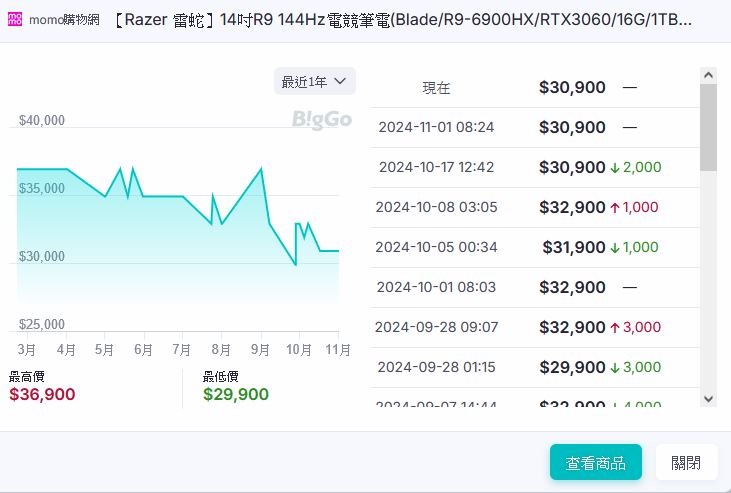The image size is (731, 493).
Task: Select the 2024-10-05 00:34 row
Action: coord(535,247)
